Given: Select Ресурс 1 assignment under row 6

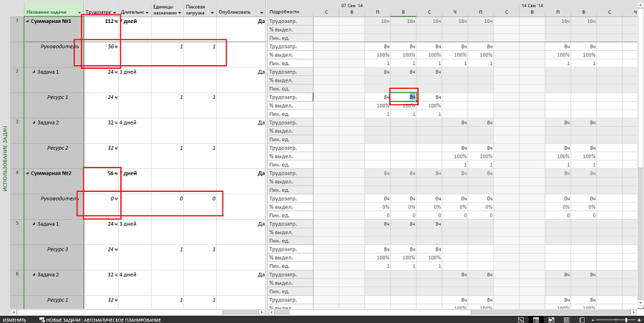Looking at the screenshot, I should tap(57, 300).
